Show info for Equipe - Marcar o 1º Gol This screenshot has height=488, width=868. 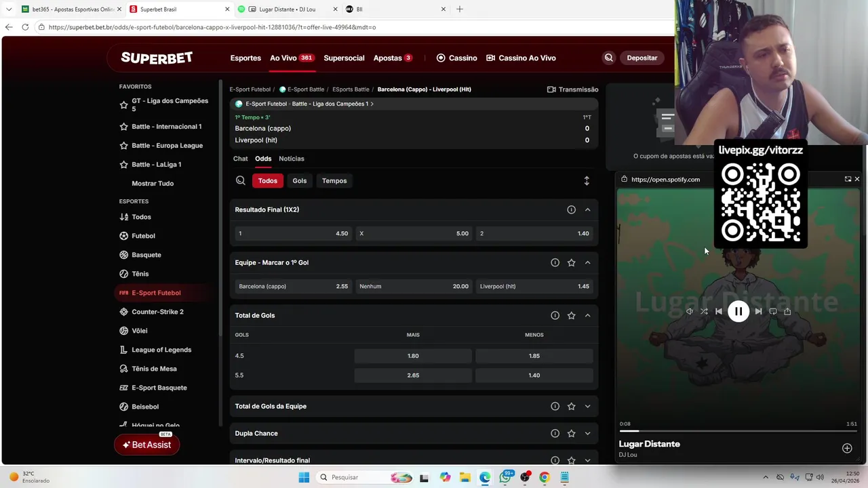[555, 262]
